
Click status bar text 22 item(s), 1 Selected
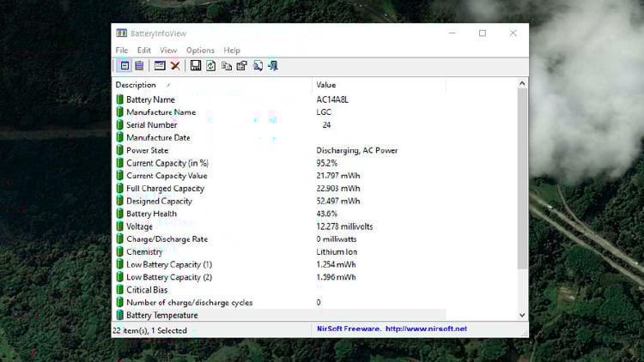(x=149, y=330)
